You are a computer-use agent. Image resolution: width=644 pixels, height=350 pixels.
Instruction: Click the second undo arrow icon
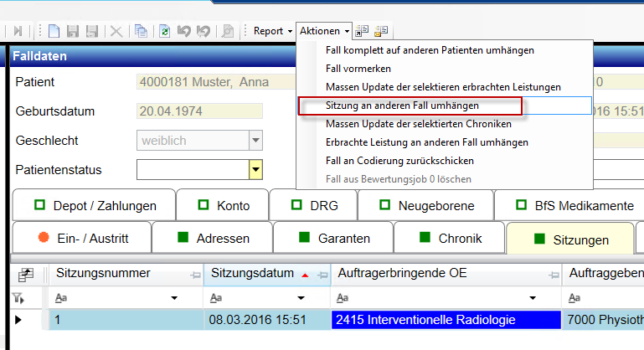click(x=204, y=31)
